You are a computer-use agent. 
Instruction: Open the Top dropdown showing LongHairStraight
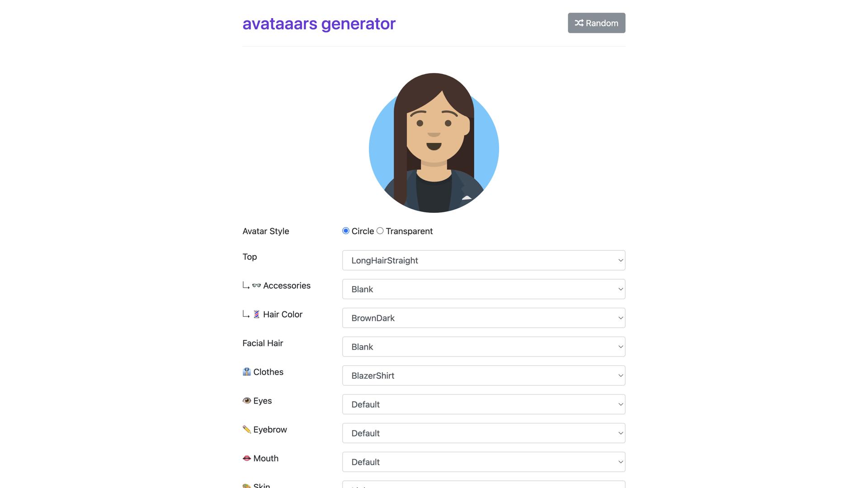(483, 260)
